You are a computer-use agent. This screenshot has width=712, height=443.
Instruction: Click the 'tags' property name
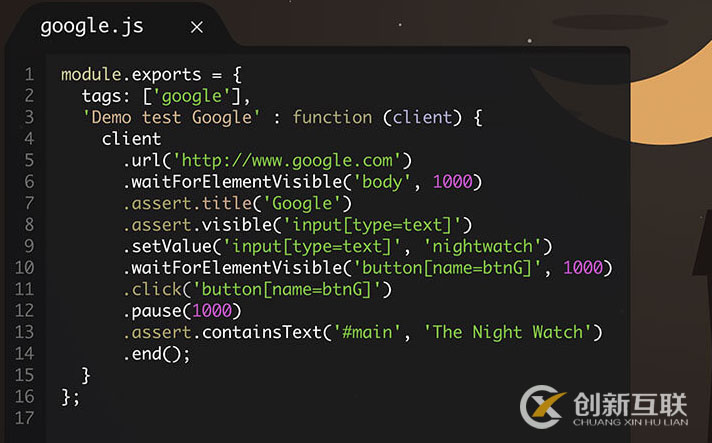click(102, 96)
